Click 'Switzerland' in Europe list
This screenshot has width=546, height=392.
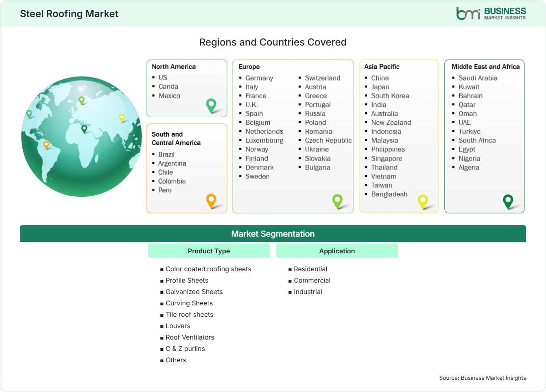(x=323, y=78)
